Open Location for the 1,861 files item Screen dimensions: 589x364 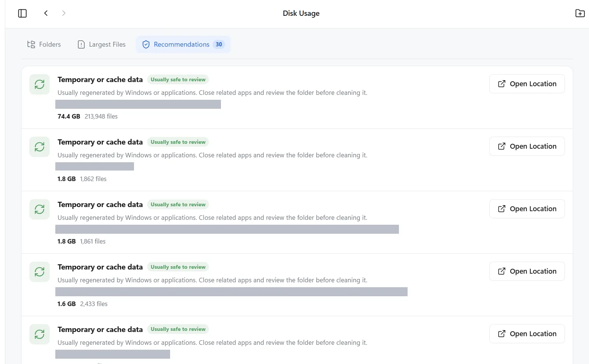(x=527, y=209)
